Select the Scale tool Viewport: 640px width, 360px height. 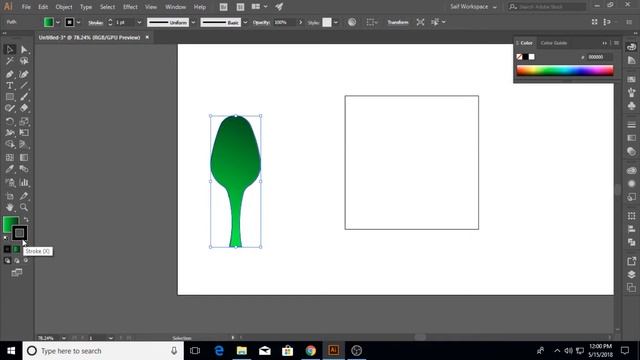(24, 121)
